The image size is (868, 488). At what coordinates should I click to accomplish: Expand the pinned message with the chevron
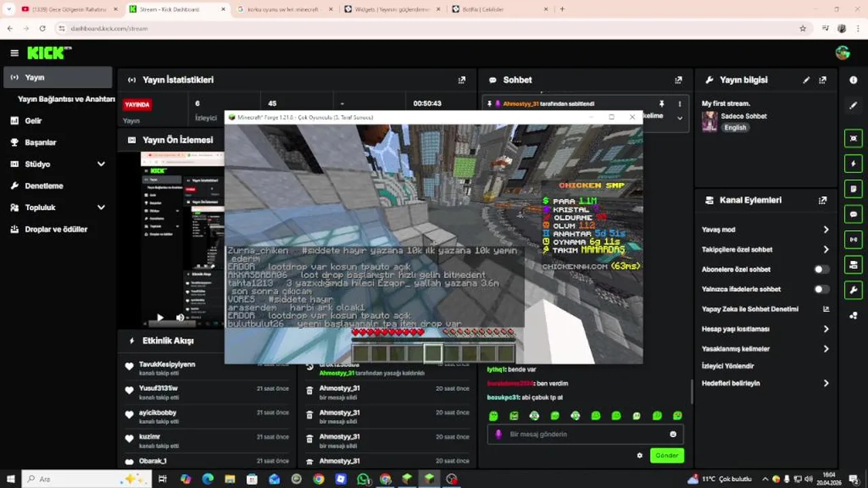679,118
